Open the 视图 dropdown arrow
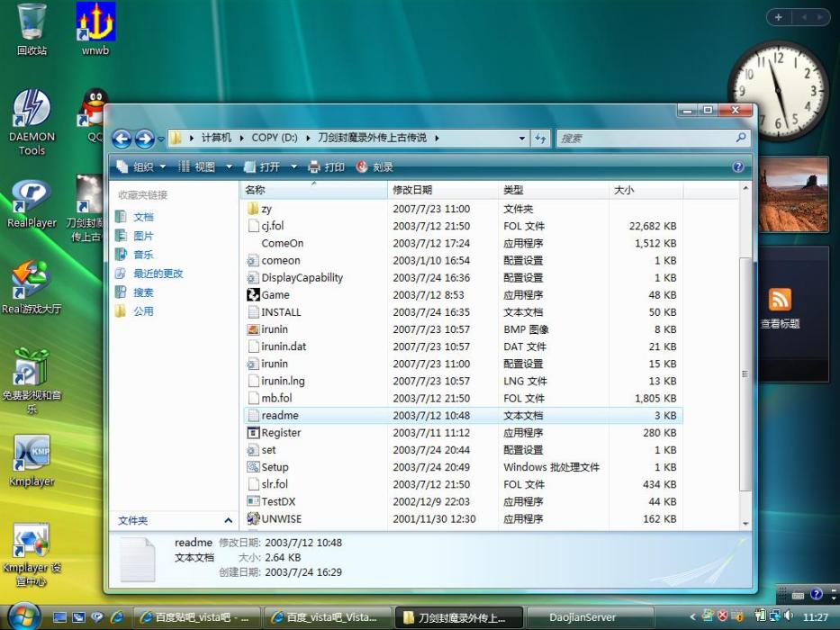This screenshot has width=840, height=630. 230,167
